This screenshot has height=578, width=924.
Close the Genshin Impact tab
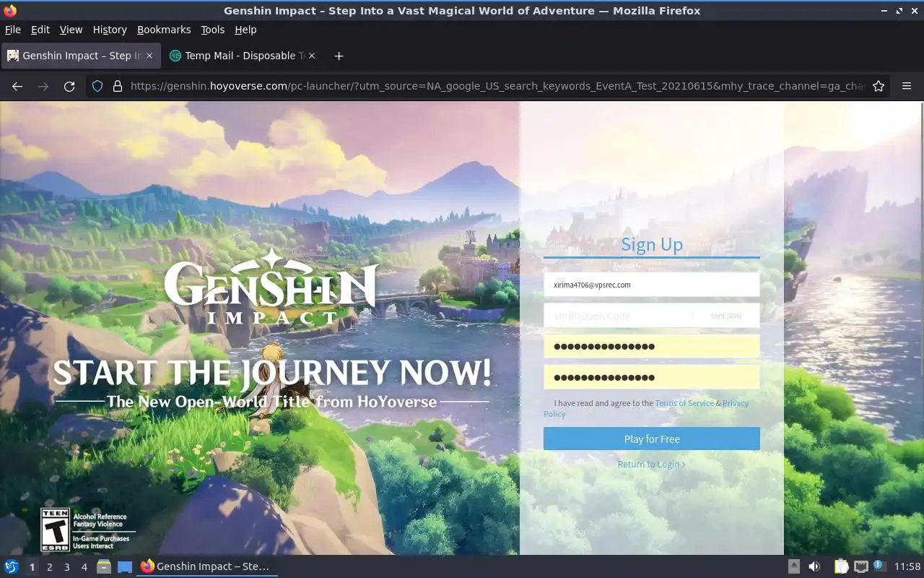tap(149, 56)
